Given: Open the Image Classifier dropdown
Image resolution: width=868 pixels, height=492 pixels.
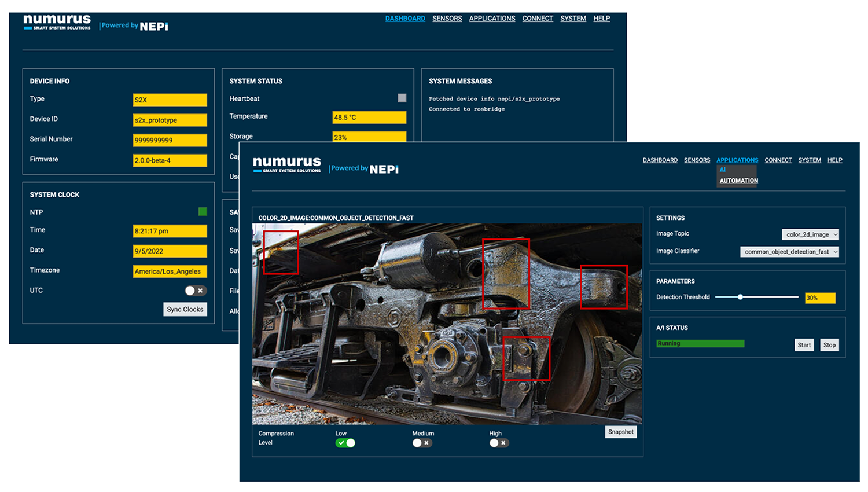Looking at the screenshot, I should [789, 252].
